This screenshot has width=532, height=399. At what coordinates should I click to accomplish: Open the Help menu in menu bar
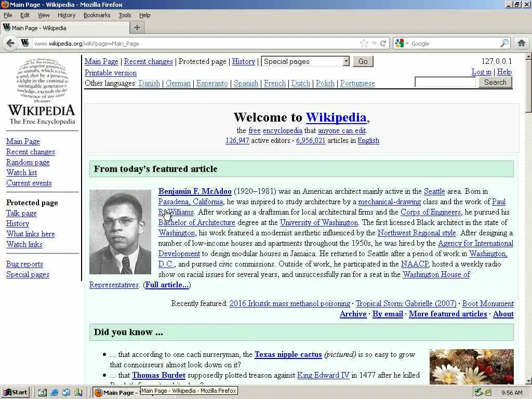point(145,15)
